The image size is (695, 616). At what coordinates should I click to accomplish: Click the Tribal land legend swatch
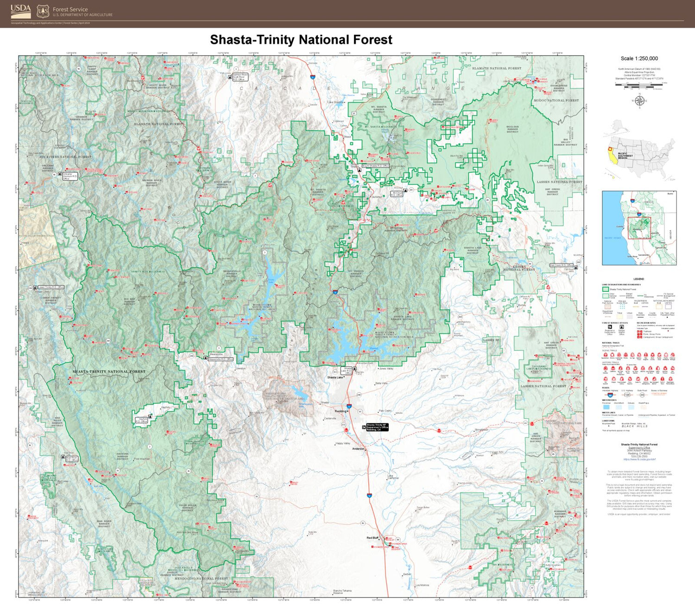(619, 317)
